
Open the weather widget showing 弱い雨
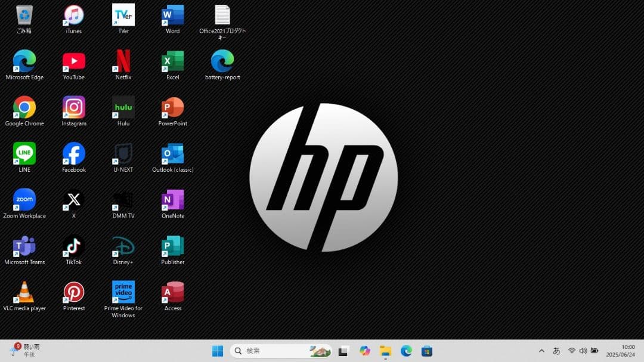point(24,351)
